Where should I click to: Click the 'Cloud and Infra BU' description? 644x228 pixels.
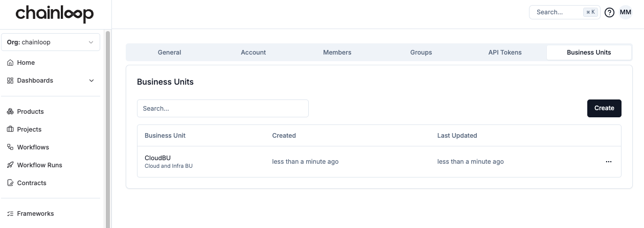169,166
